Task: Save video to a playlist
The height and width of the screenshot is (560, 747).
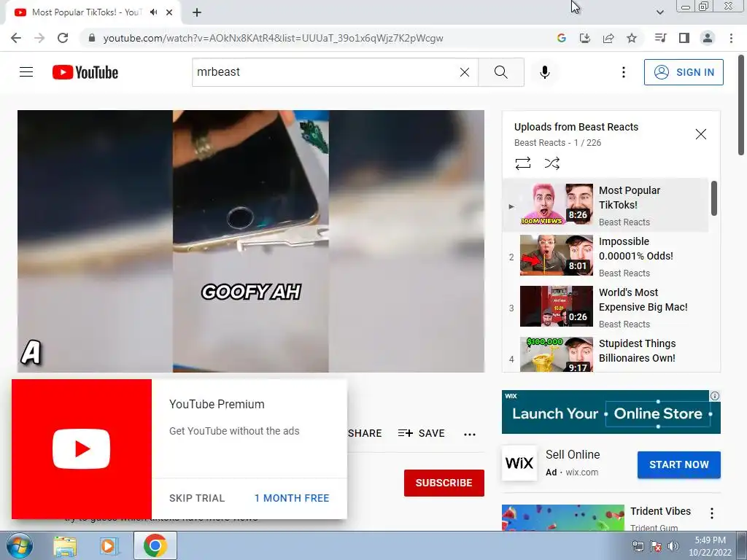Action: [x=422, y=433]
